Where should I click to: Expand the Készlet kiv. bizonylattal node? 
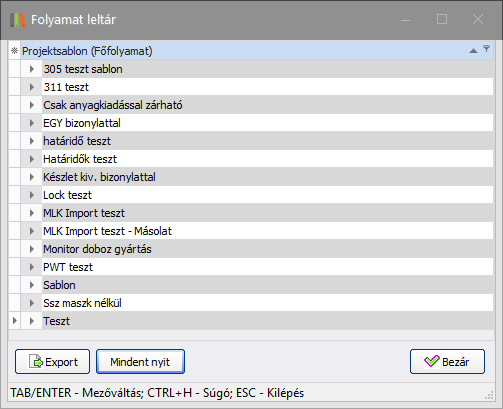(32, 177)
